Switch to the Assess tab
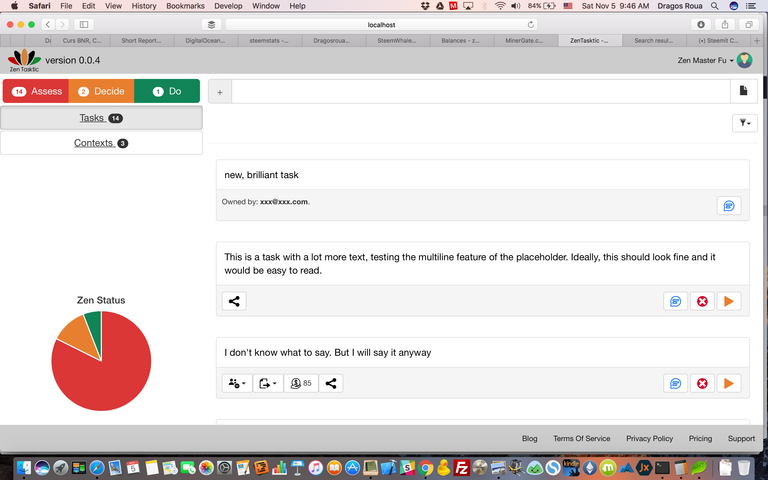The image size is (768, 480). 36,91
